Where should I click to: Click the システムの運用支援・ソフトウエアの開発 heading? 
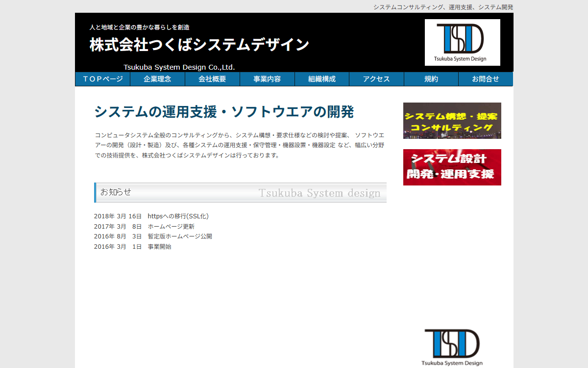pos(224,112)
